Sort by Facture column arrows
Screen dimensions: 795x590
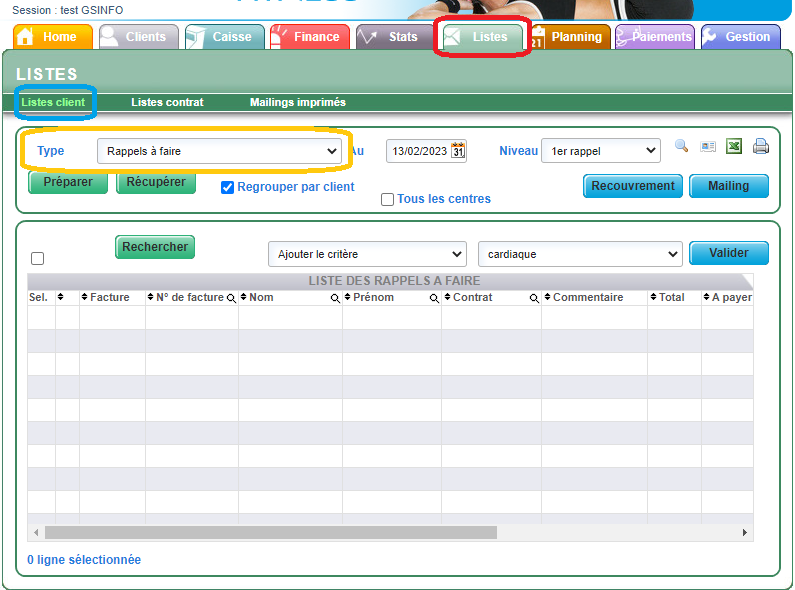85,297
